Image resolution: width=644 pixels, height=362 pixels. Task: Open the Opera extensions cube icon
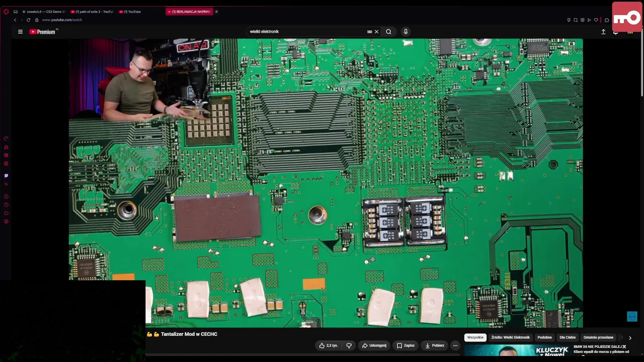click(607, 20)
